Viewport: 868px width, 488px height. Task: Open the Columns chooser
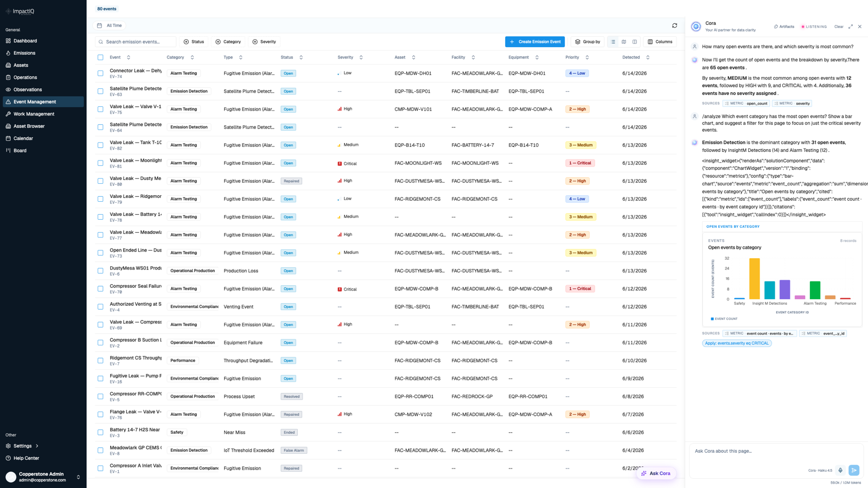(x=660, y=42)
